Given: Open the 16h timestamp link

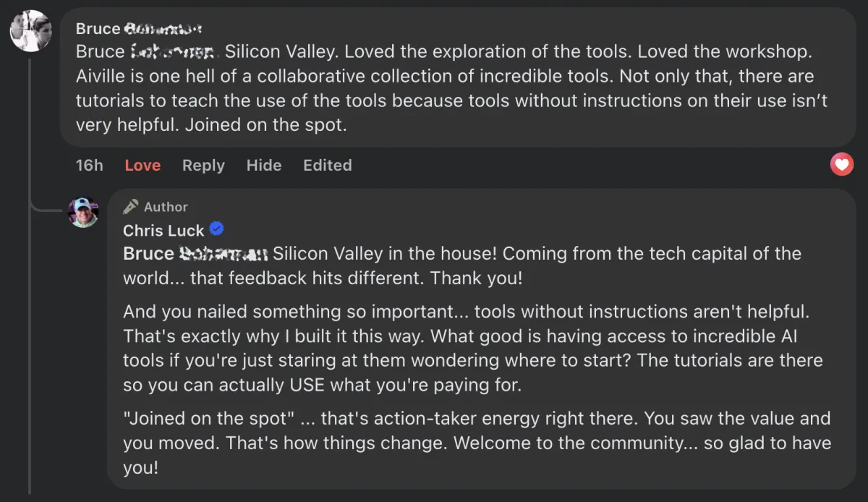Looking at the screenshot, I should 89,165.
